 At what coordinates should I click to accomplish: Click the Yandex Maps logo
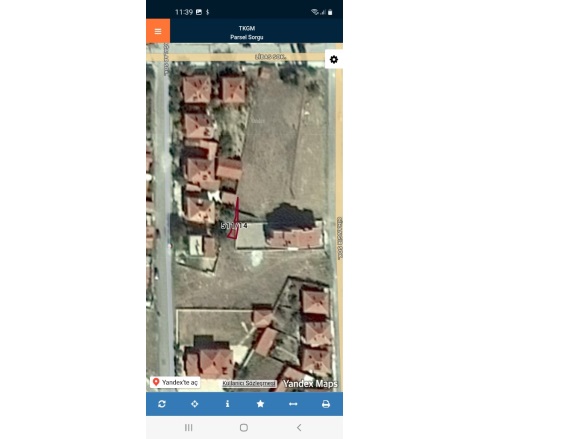click(x=310, y=383)
